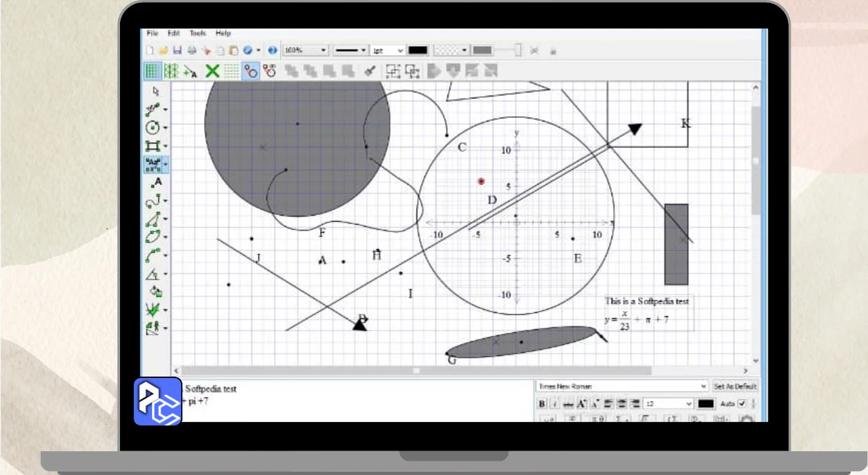Image resolution: width=868 pixels, height=475 pixels.
Task: Open the line style dropdown
Action: (x=351, y=50)
